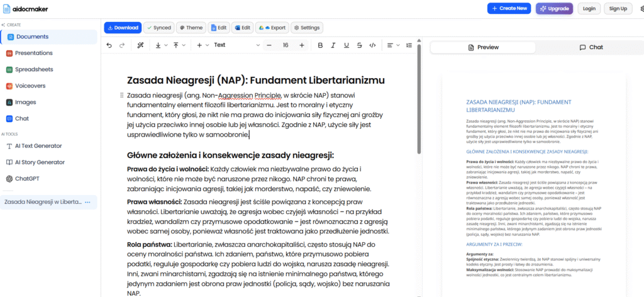This screenshot has height=297, width=644.
Task: Expand the alignment dropdown chevron
Action: point(398,45)
